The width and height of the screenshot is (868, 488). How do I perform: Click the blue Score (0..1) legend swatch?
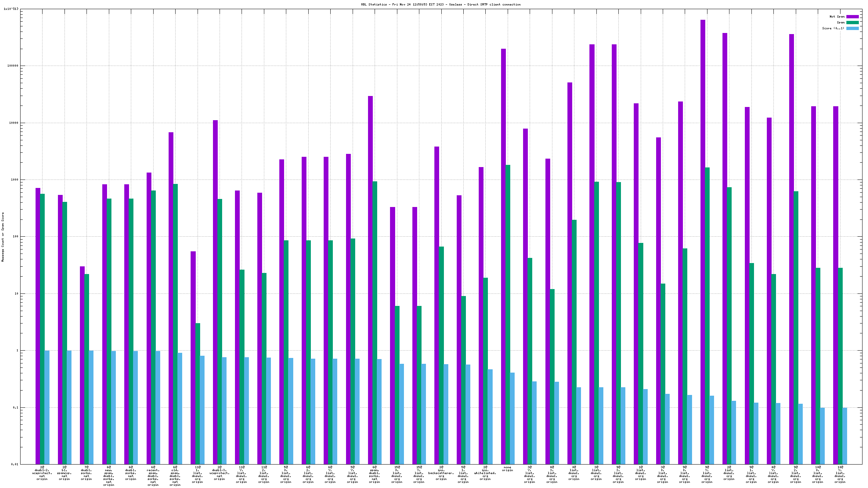[x=852, y=28]
